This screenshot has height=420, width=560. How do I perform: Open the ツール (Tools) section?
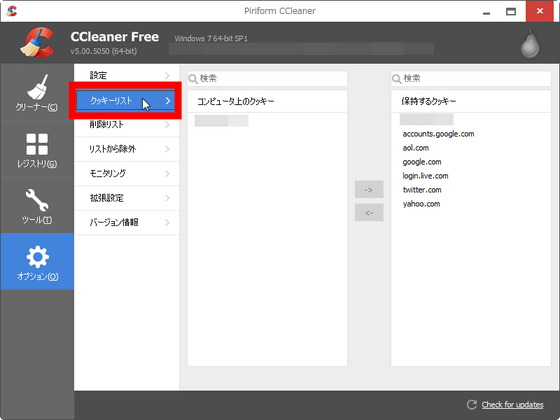coord(37,206)
